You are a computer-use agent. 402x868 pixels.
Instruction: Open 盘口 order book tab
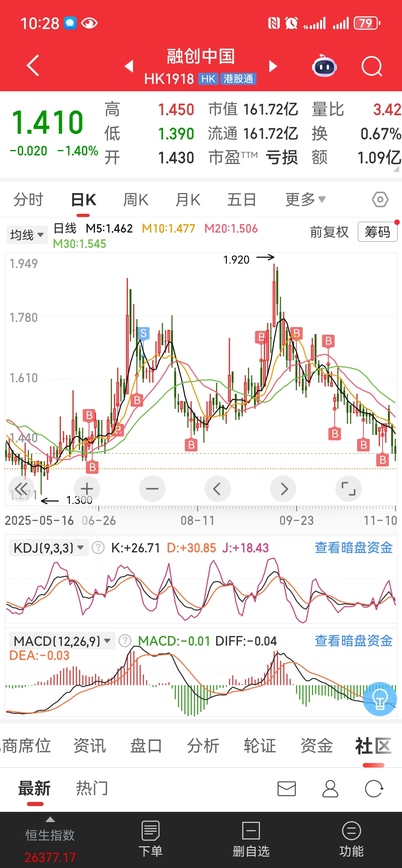pos(146,745)
